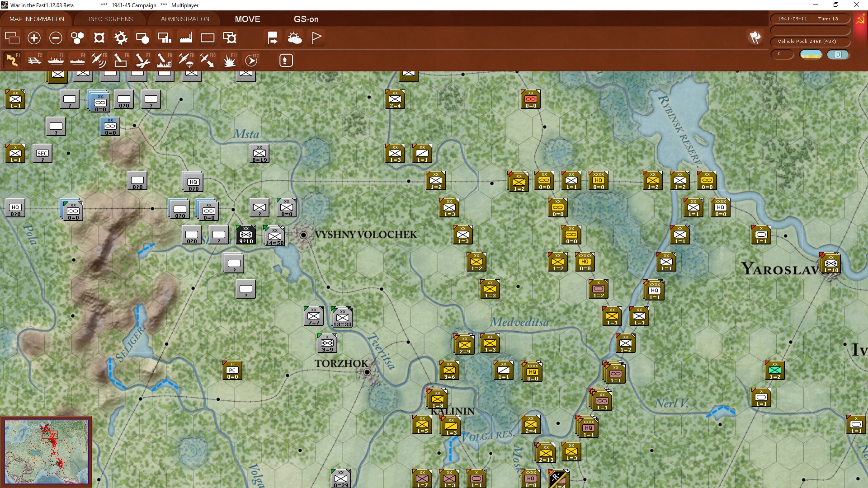Select Bomb Unit mode (F6)
The image size is (868, 488).
pyautogui.click(x=121, y=60)
